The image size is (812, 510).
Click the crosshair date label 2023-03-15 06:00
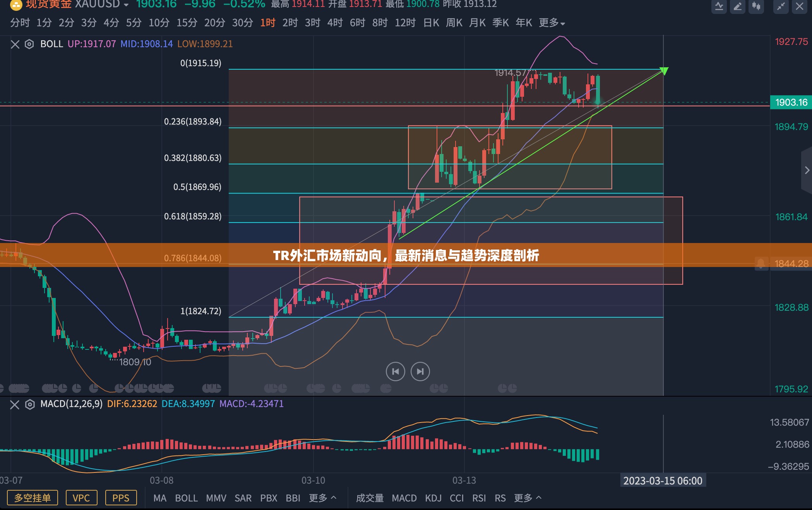coord(663,481)
